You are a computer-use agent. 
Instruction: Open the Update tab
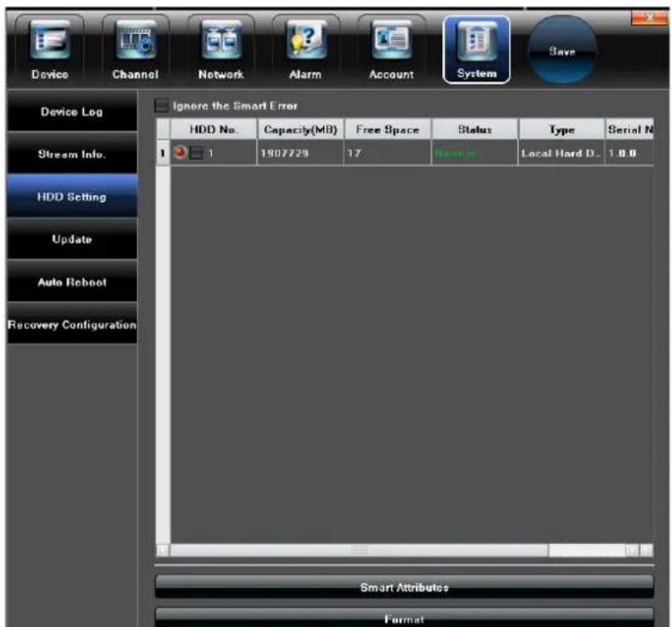(x=72, y=239)
